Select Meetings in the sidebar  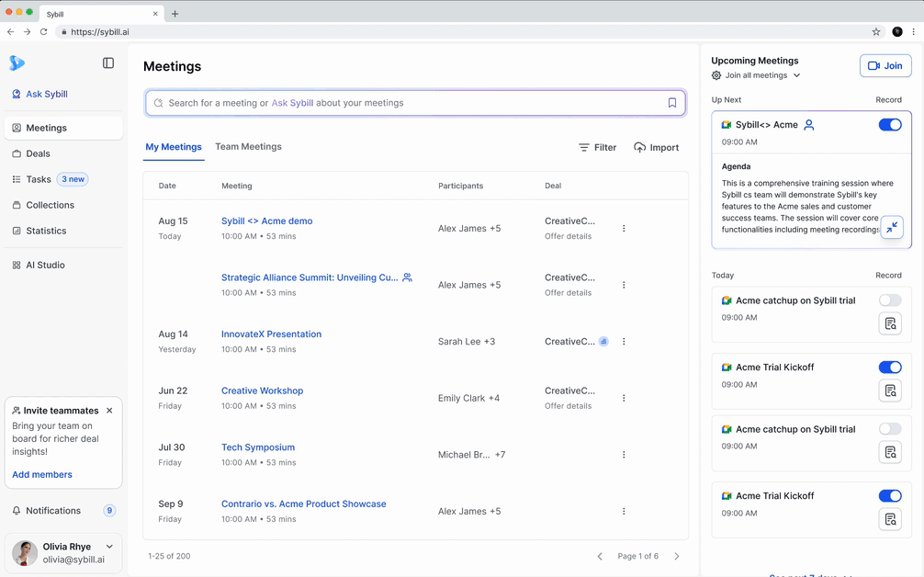coord(63,128)
